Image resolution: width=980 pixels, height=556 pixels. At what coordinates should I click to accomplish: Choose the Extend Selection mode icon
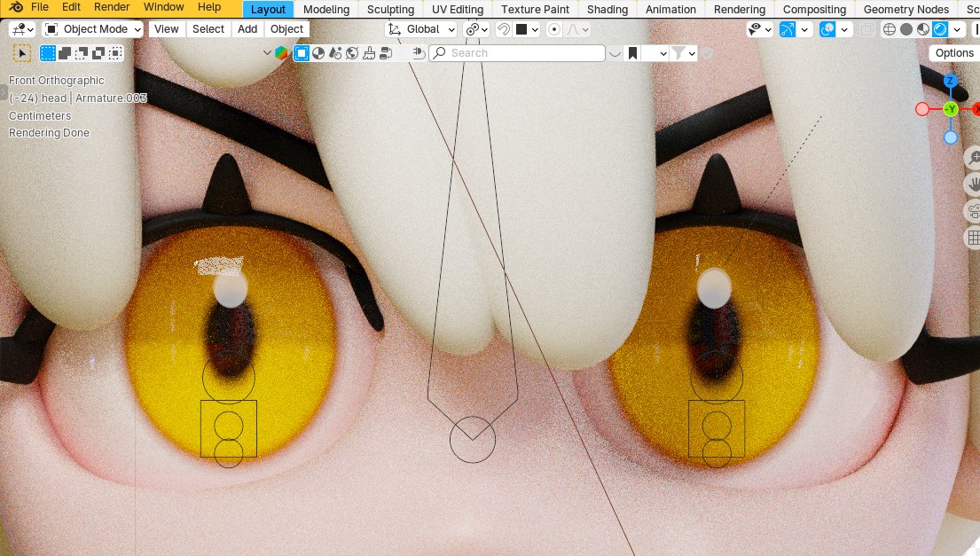coord(65,53)
